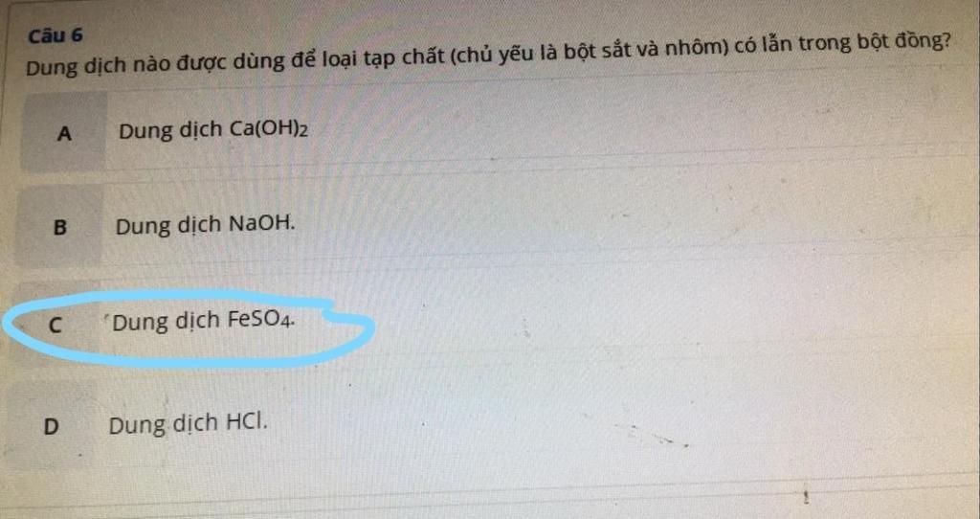Choose the 'Dung dịch FeSO4' option text

(204, 322)
